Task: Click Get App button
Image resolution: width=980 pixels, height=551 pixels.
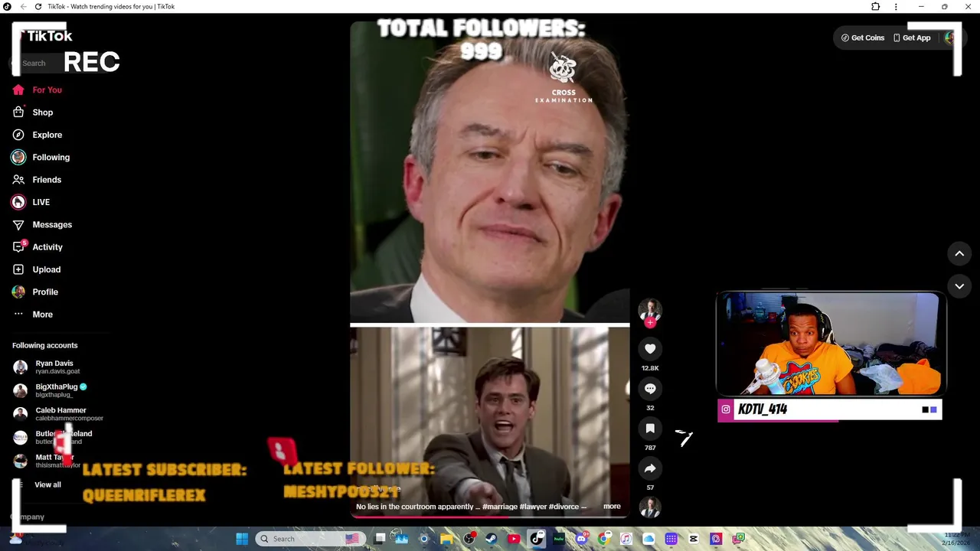Action: click(912, 37)
